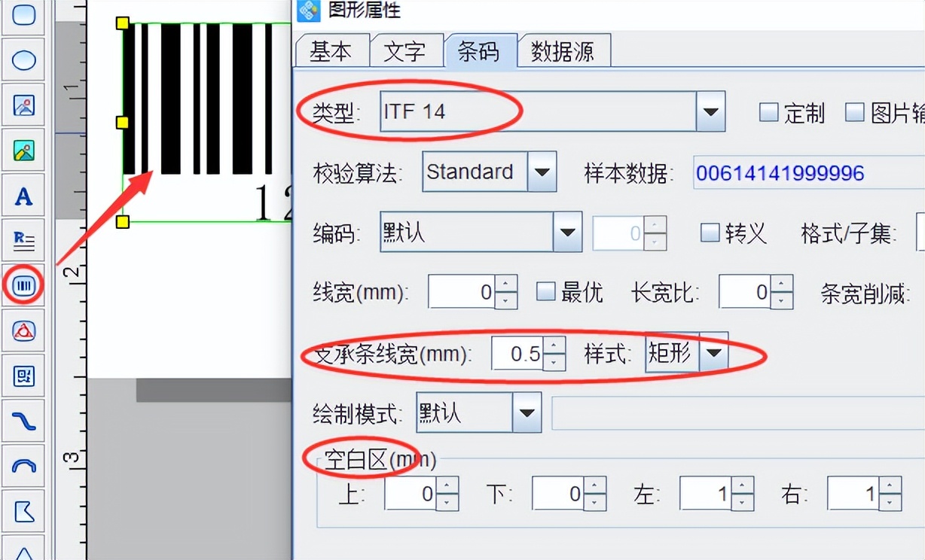Select the ellipse drawing tool
Viewport: 925px width, 560px height.
[23, 59]
